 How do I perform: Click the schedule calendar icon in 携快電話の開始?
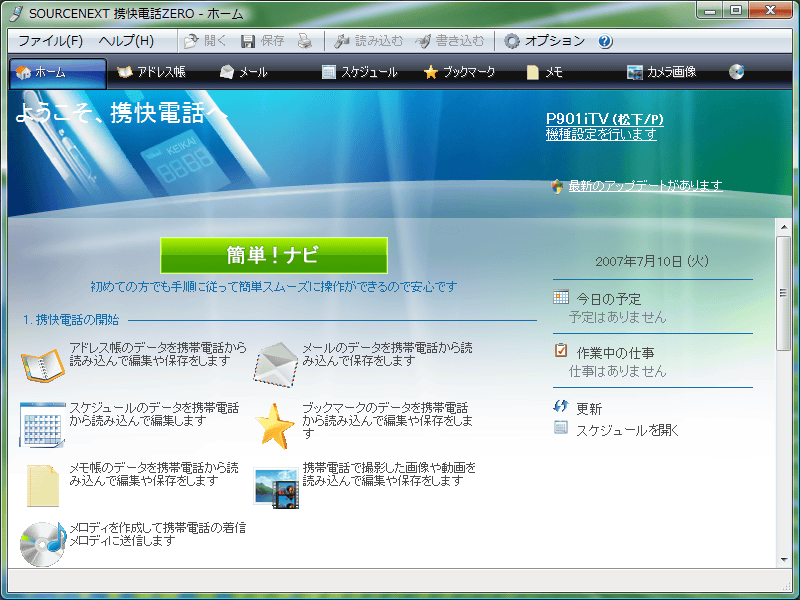[43, 424]
